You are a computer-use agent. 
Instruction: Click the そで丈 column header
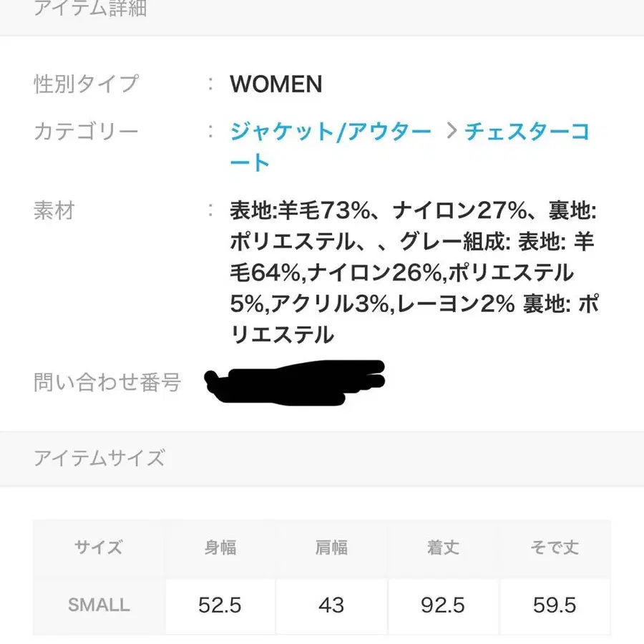[553, 547]
